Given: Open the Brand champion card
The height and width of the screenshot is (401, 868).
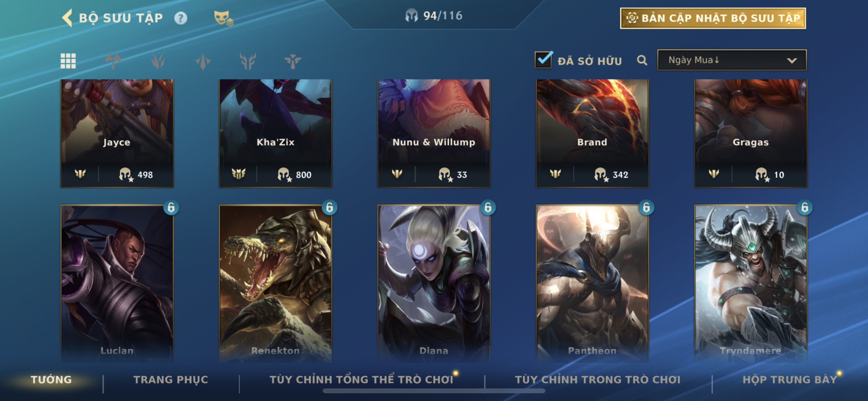Looking at the screenshot, I should tap(592, 133).
